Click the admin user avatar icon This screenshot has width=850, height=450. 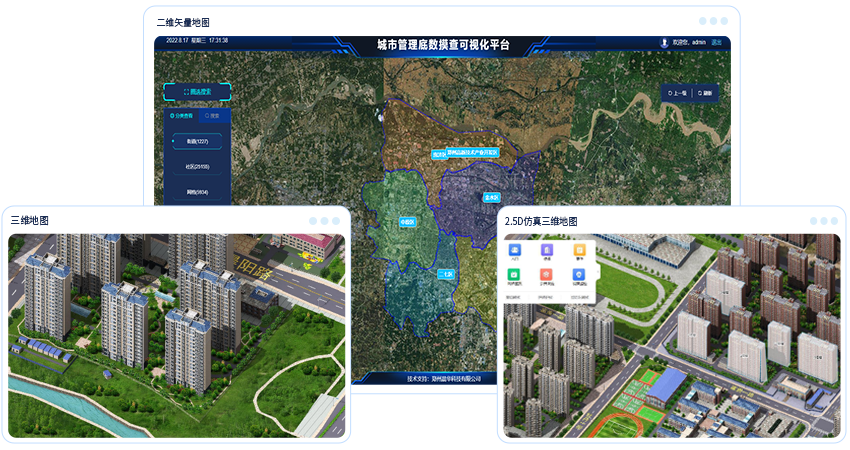(x=664, y=42)
